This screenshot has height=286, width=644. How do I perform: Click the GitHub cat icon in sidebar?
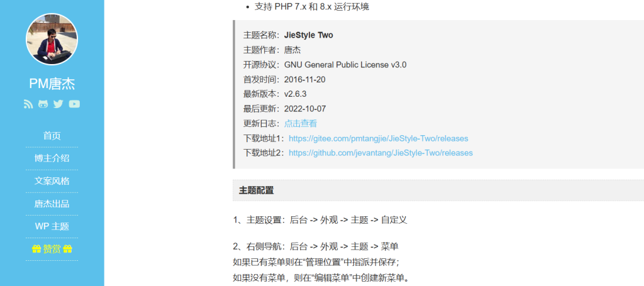click(43, 104)
